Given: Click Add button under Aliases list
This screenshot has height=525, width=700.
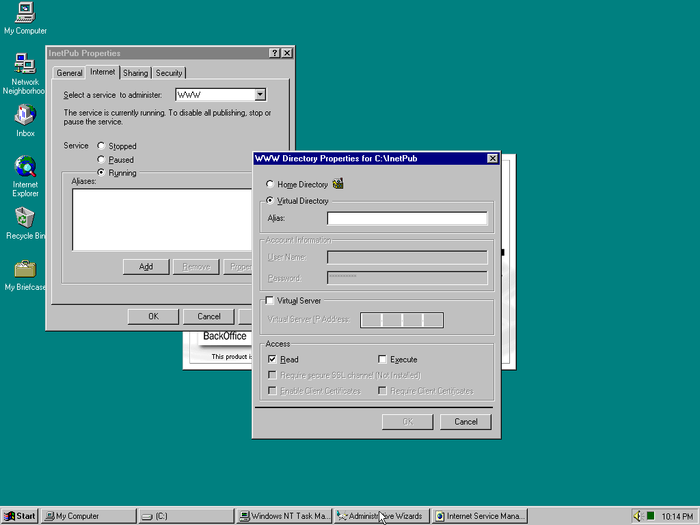Looking at the screenshot, I should coord(146,266).
